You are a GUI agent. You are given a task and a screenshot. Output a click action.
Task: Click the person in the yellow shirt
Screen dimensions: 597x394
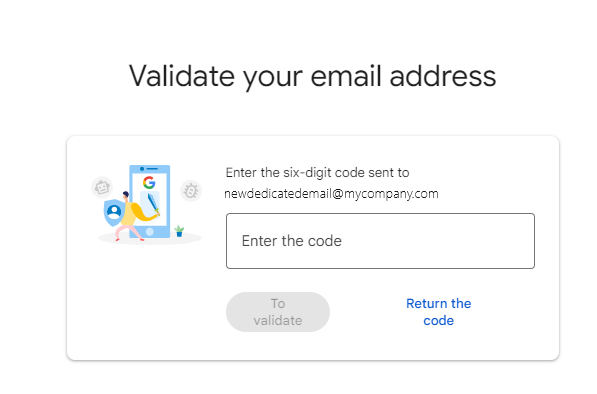[136, 215]
